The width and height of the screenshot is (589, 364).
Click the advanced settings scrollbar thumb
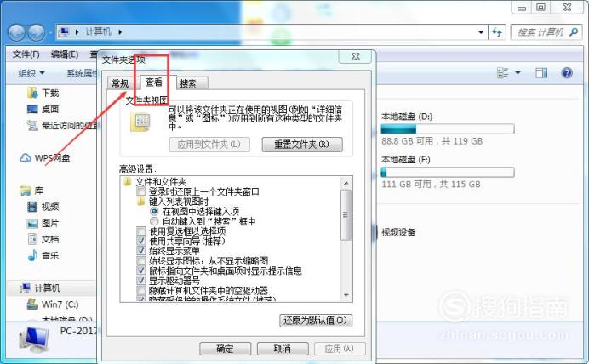346,214
